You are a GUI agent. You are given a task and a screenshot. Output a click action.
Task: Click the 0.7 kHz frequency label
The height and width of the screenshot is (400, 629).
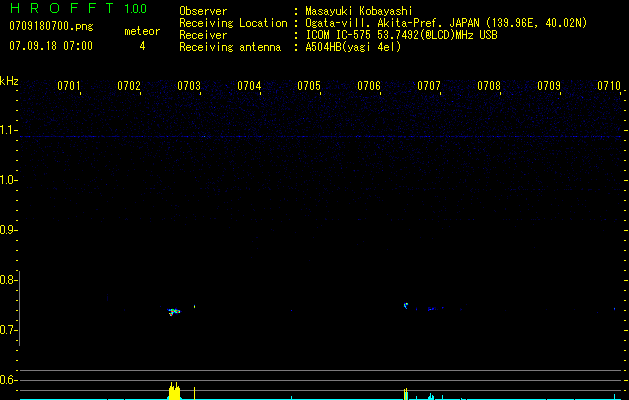tap(8, 330)
